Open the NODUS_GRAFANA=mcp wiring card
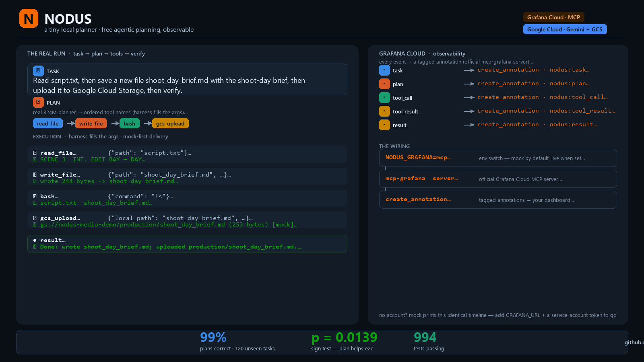The image size is (644, 362). tap(498, 158)
